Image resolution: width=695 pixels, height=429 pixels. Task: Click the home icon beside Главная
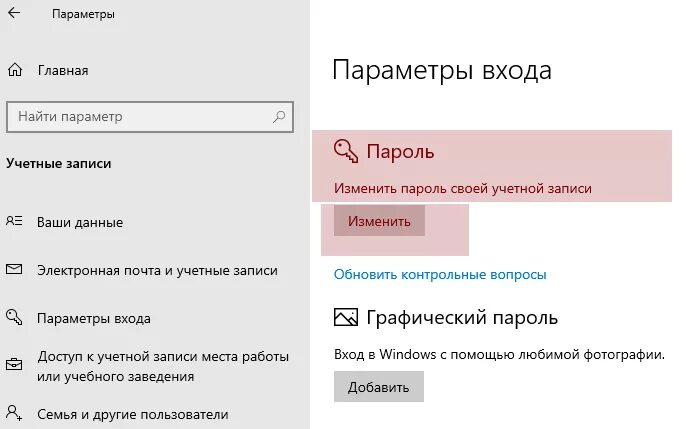click(x=15, y=70)
